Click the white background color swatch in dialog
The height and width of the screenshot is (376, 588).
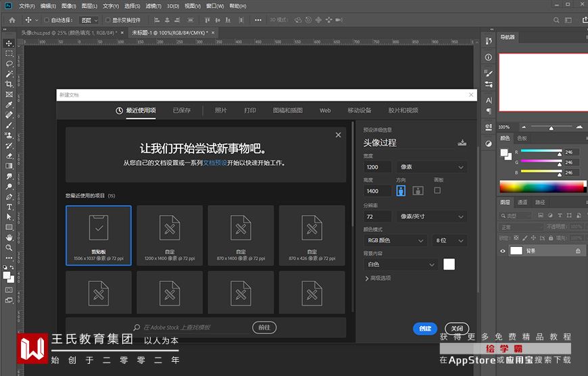(449, 264)
